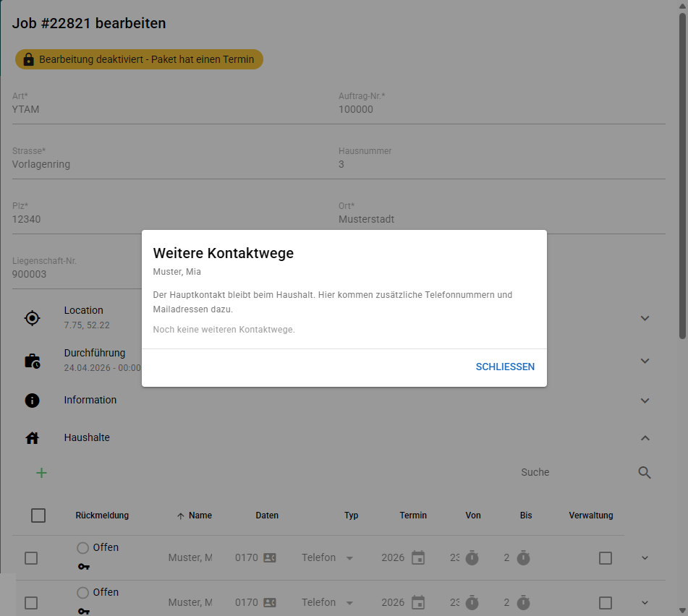Click the Information section title

pos(90,400)
